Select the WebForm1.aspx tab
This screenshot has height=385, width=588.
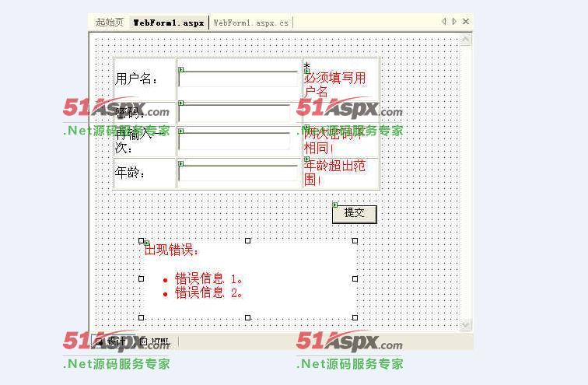[169, 23]
